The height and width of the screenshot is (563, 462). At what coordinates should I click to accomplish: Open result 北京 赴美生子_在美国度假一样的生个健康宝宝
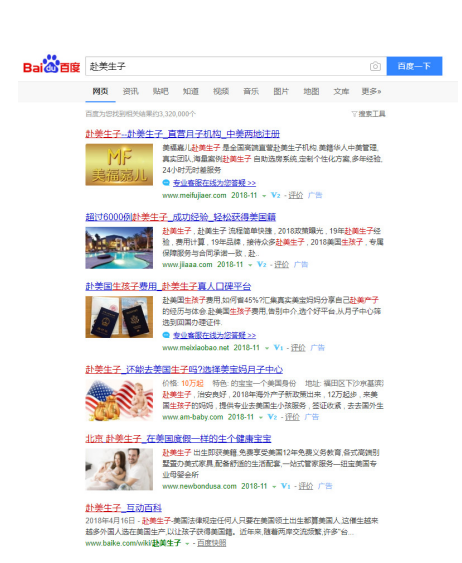[178, 439]
